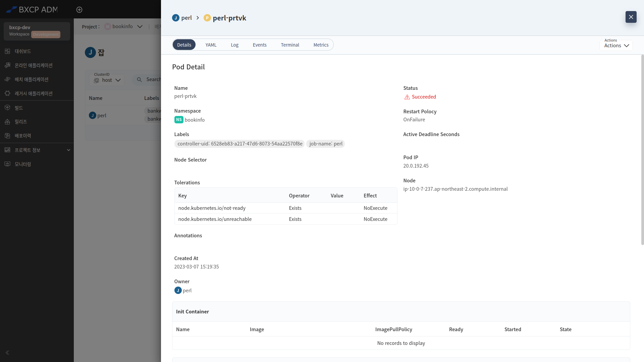Open 릴리즈 sidebar item
The width and height of the screenshot is (644, 362).
pos(37,122)
